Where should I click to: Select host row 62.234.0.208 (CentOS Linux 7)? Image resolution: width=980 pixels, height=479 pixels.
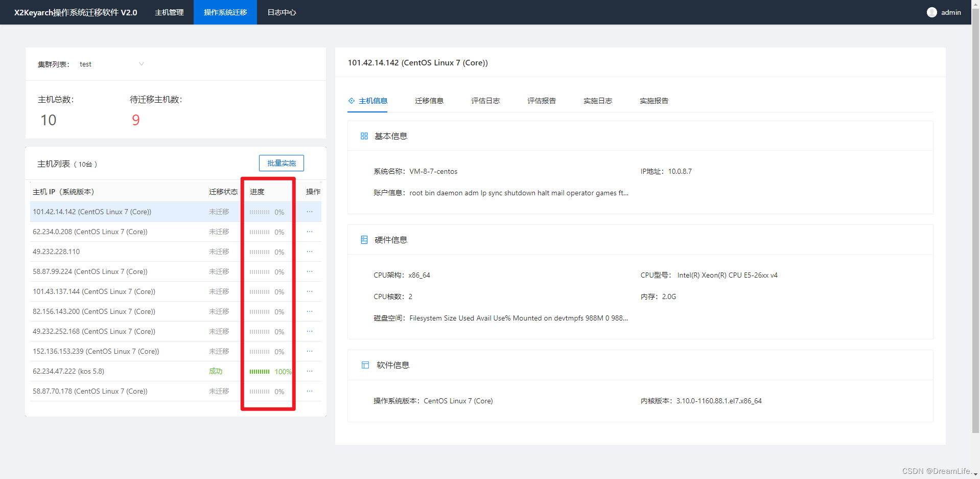176,232
